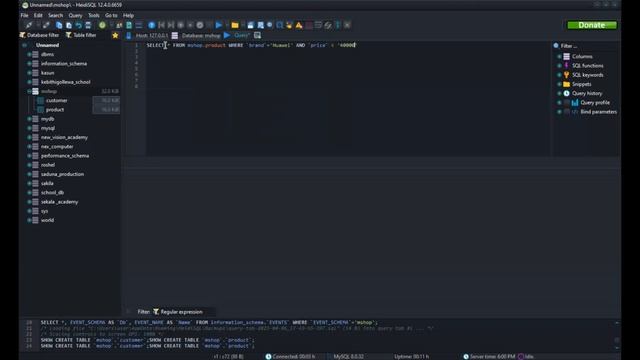The width and height of the screenshot is (640, 360).
Task: Expand the sakila database node
Action: (x=29, y=183)
